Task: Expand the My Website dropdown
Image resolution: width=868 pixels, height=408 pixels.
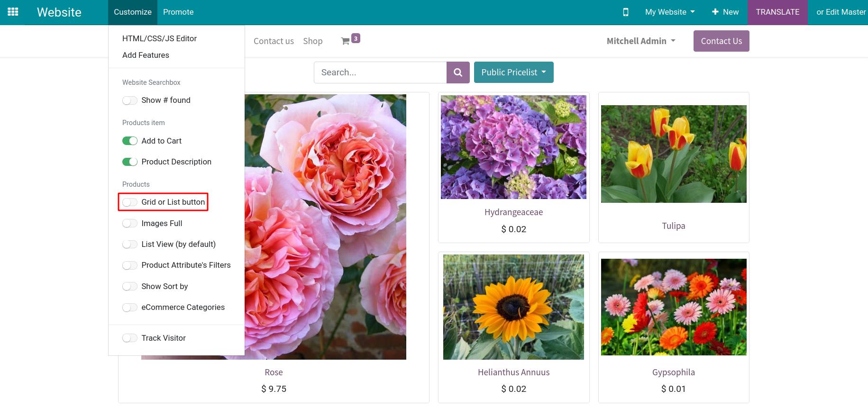Action: pyautogui.click(x=670, y=12)
